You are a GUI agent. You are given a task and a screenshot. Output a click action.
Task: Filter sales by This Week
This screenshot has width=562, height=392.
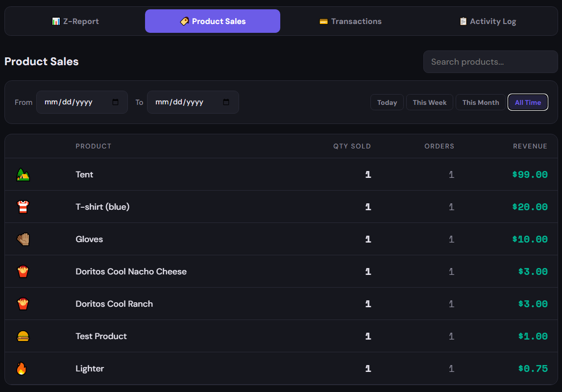coord(429,102)
